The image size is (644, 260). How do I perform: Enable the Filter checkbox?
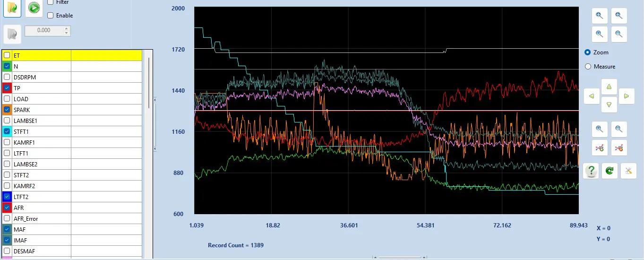51,2
